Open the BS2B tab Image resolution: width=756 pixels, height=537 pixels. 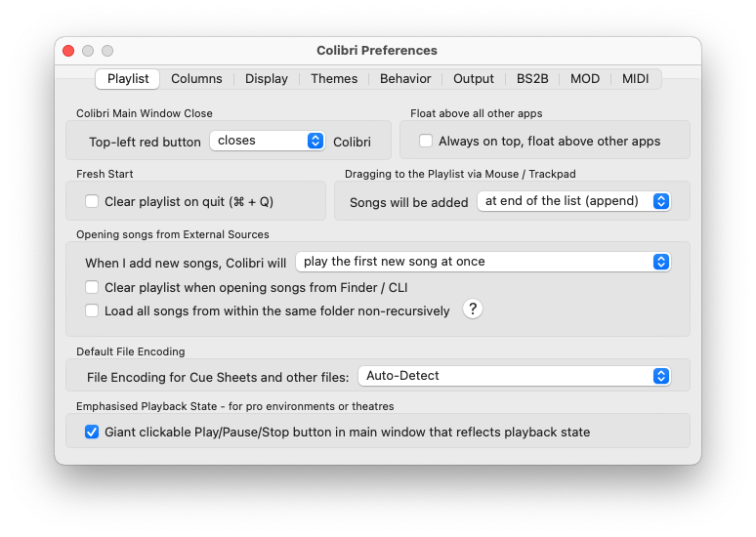point(532,78)
